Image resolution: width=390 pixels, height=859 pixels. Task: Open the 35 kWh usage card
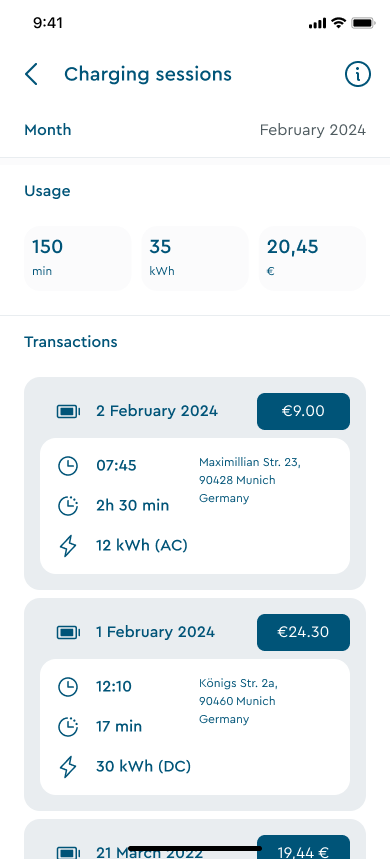pyautogui.click(x=195, y=258)
